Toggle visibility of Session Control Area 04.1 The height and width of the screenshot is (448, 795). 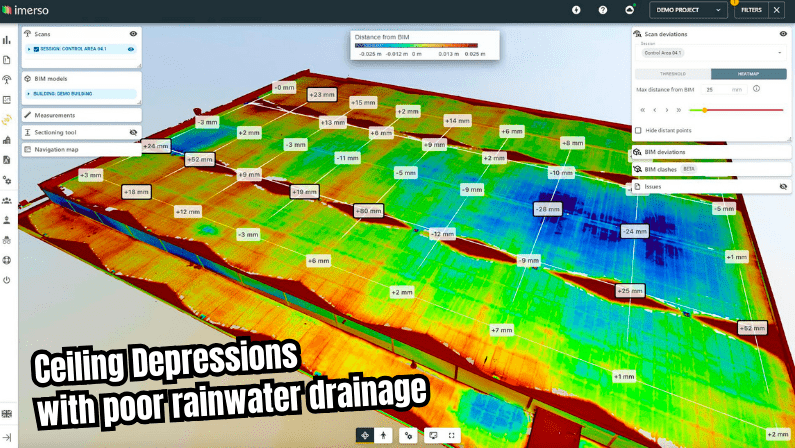131,49
